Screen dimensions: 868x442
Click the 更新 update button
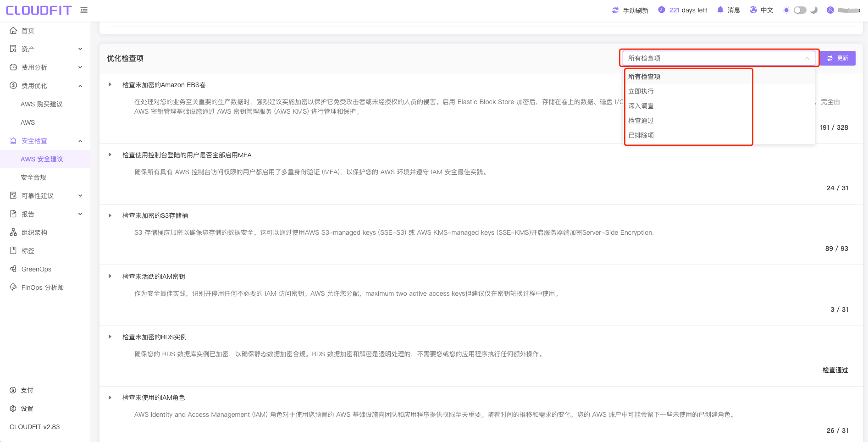tap(837, 58)
